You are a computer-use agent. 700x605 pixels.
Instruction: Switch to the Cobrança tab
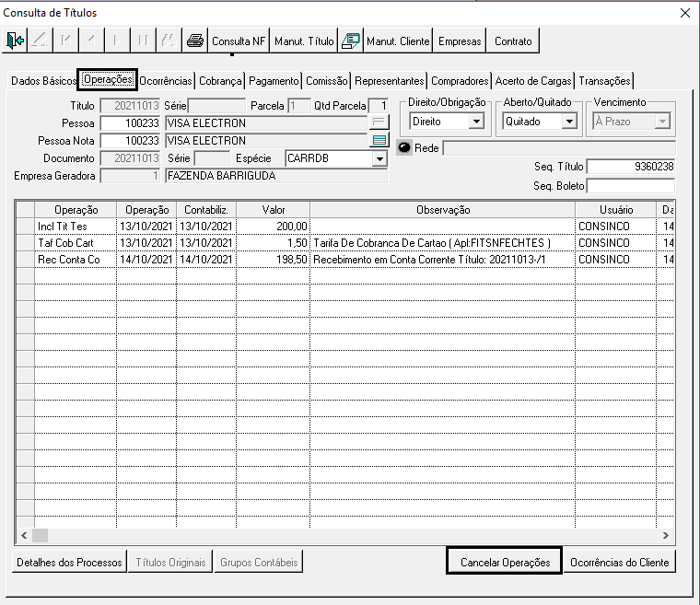point(220,81)
